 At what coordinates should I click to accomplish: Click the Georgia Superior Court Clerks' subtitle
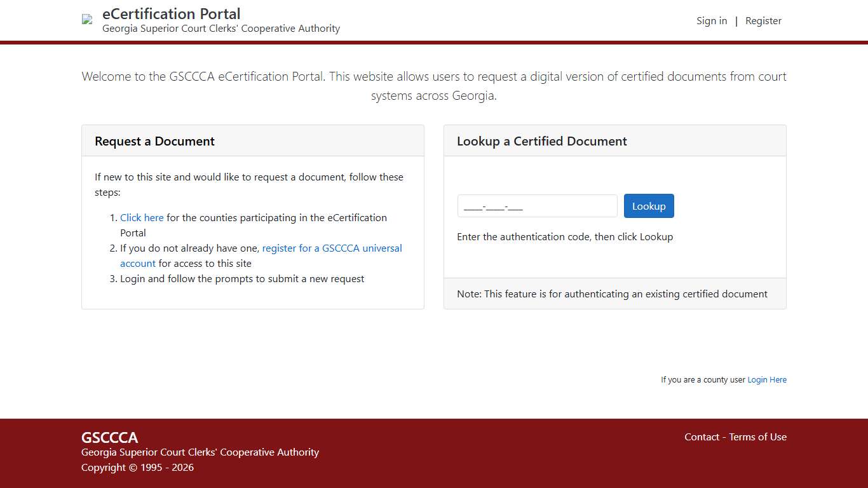tap(221, 28)
